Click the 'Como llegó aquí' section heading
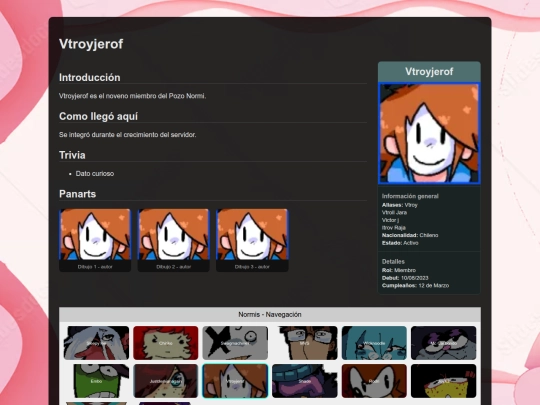This screenshot has width=540, height=405. [x=98, y=116]
